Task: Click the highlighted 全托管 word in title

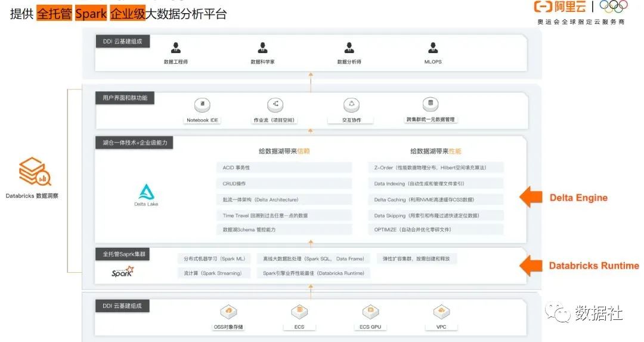Action: pos(54,14)
